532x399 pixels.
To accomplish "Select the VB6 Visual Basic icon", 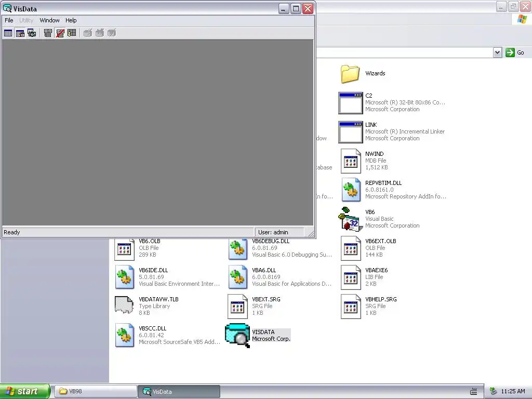I will coord(350,219).
